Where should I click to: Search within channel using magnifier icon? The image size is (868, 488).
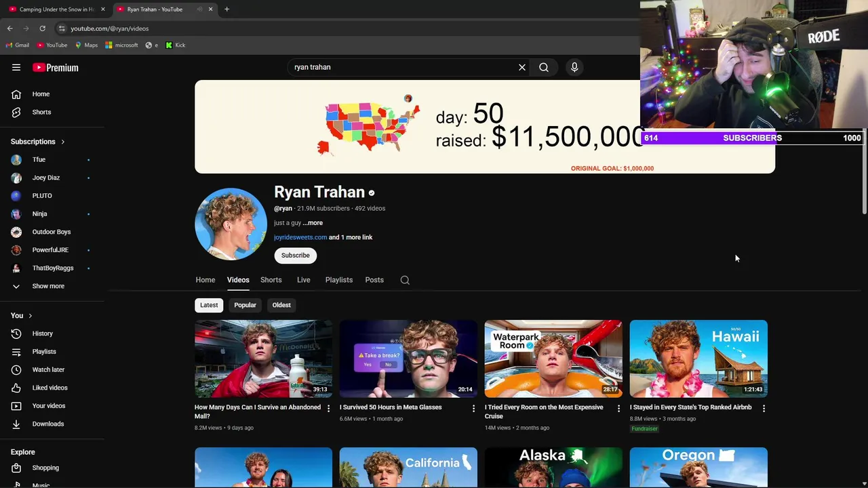click(x=405, y=280)
